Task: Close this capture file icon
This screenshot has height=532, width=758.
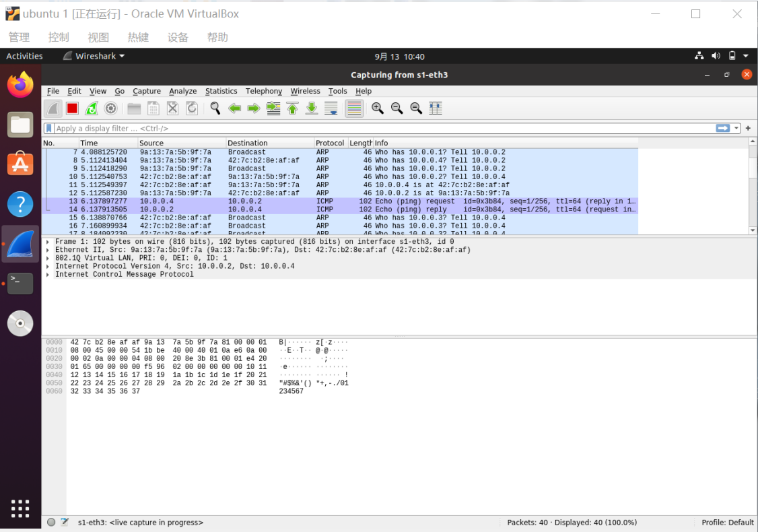Action: (x=172, y=108)
